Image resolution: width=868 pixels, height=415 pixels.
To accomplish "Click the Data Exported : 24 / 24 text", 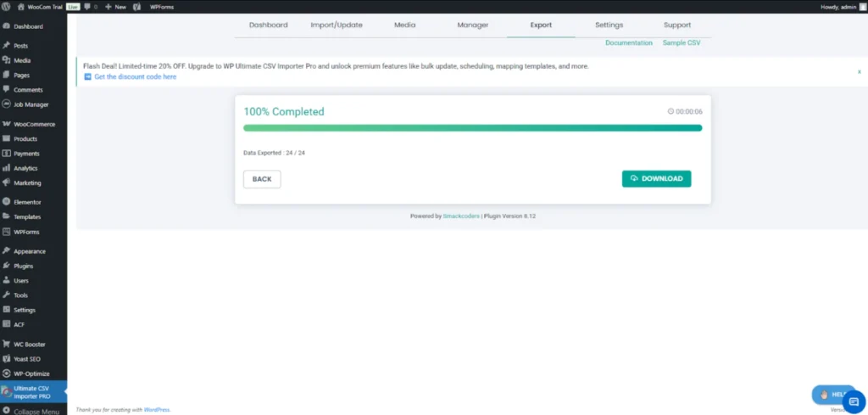I will click(274, 153).
